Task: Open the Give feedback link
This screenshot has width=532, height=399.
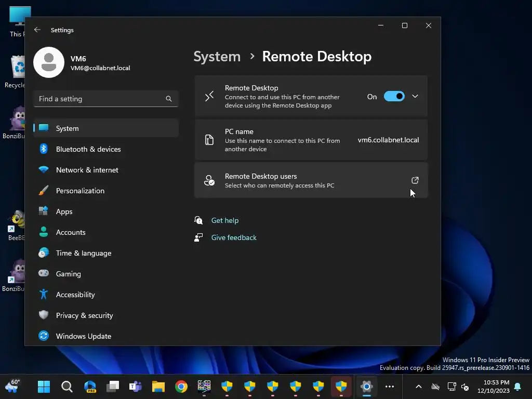Action: (x=234, y=237)
